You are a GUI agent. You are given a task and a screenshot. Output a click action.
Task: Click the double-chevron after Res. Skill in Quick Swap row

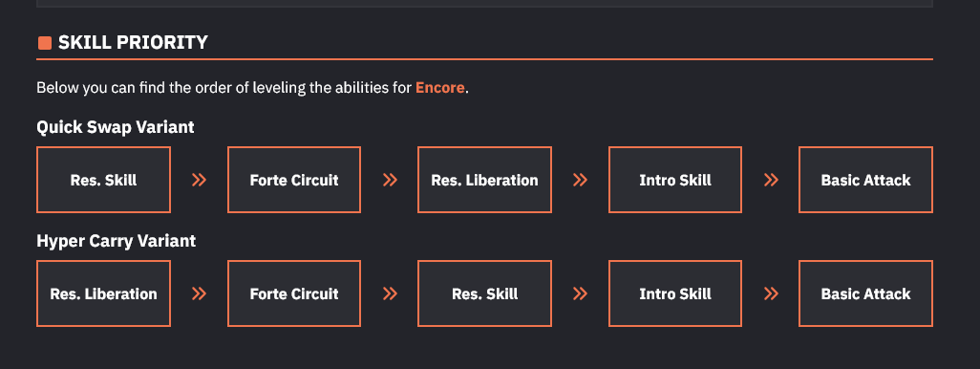click(199, 180)
